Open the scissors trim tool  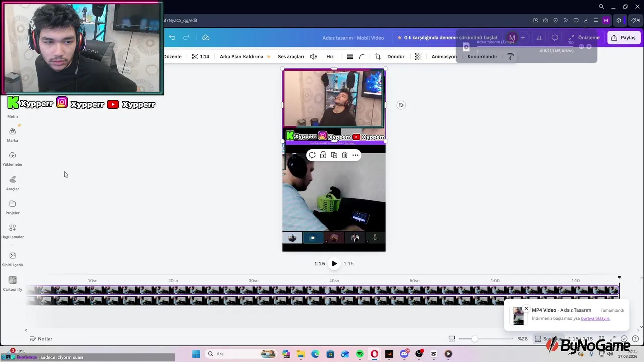(x=200, y=57)
